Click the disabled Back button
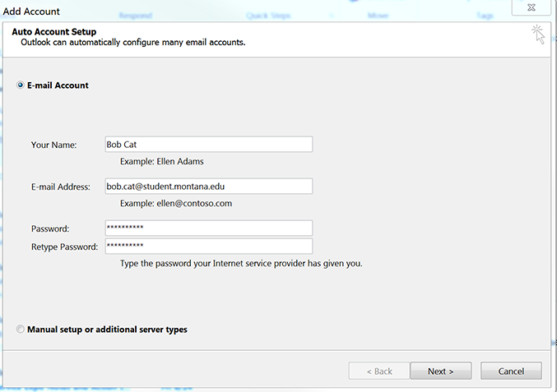Viewport: 557px width, 392px height. tap(379, 371)
